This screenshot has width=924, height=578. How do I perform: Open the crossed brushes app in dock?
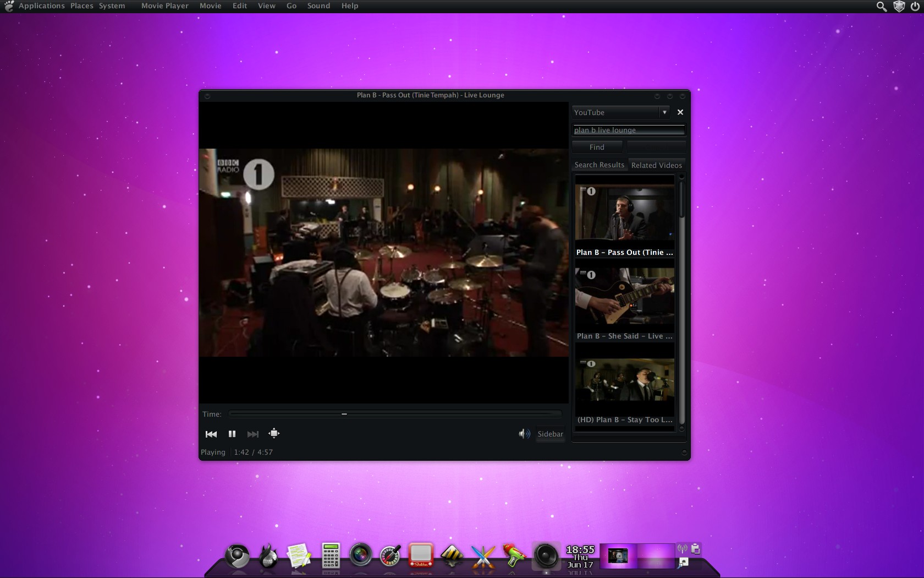pos(483,556)
